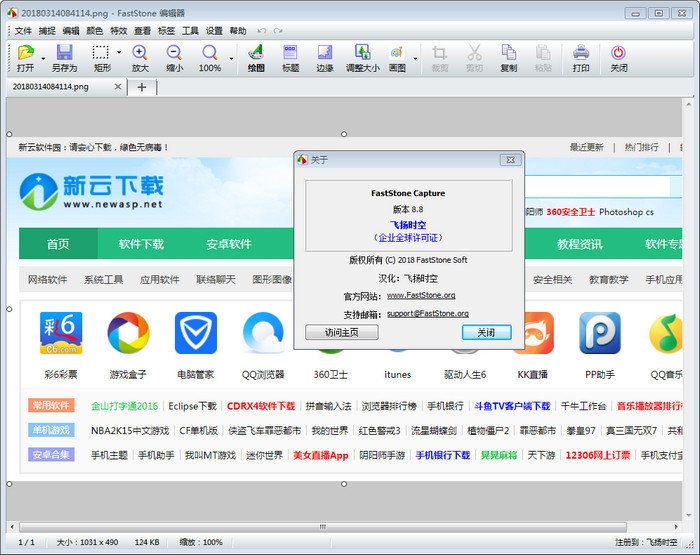
Task: Open the Colors (颜色) menu
Action: [94, 31]
